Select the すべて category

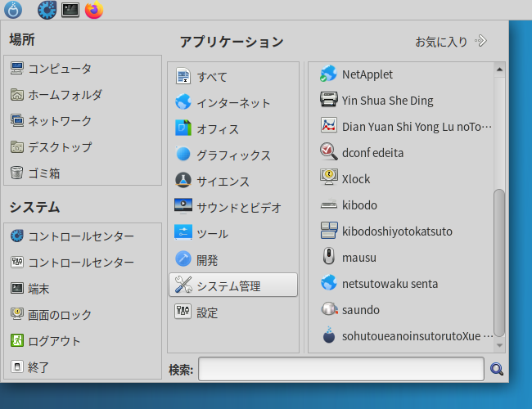(233, 77)
